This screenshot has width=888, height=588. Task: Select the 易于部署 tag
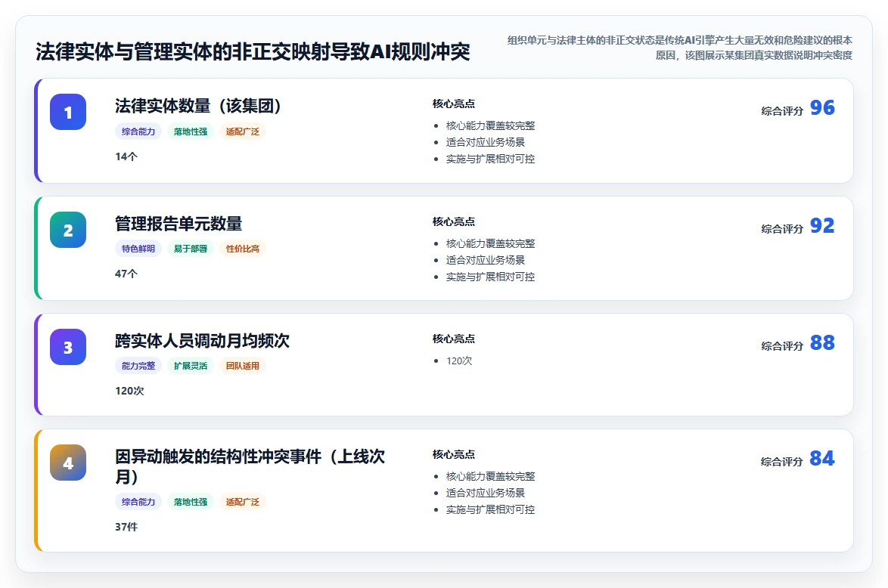[x=191, y=249]
